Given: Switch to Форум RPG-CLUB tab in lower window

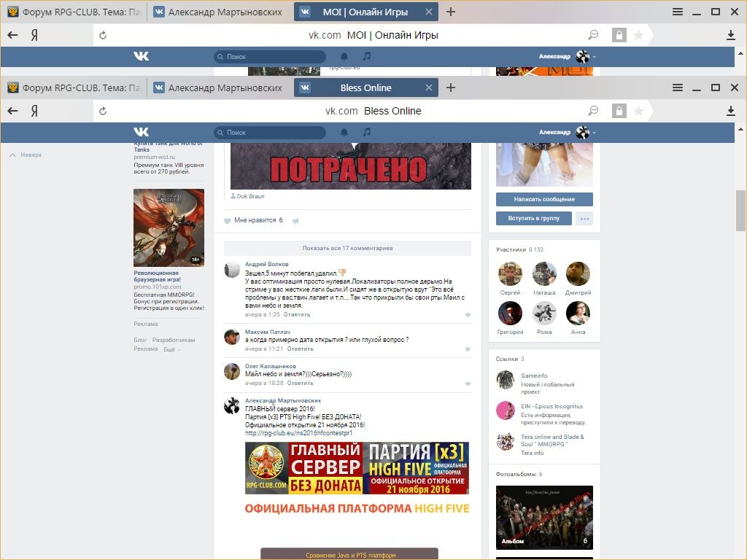Looking at the screenshot, I should click(x=74, y=87).
